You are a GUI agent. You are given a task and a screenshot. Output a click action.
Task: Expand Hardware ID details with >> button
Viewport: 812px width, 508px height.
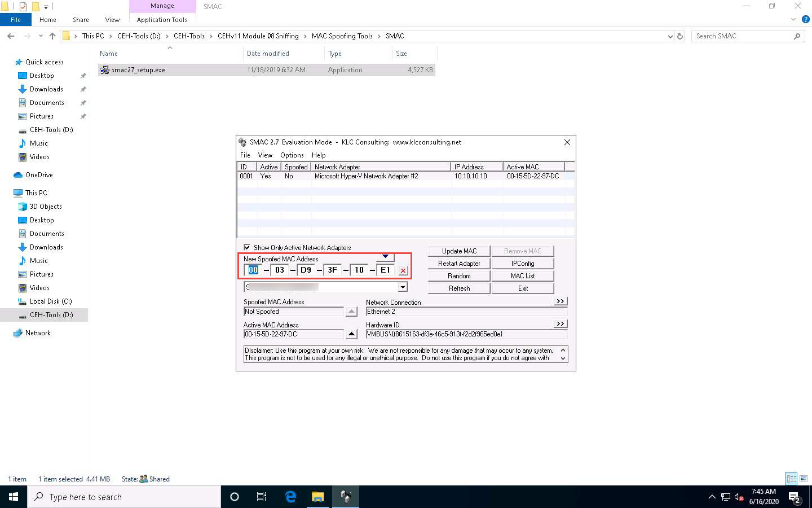(x=560, y=324)
